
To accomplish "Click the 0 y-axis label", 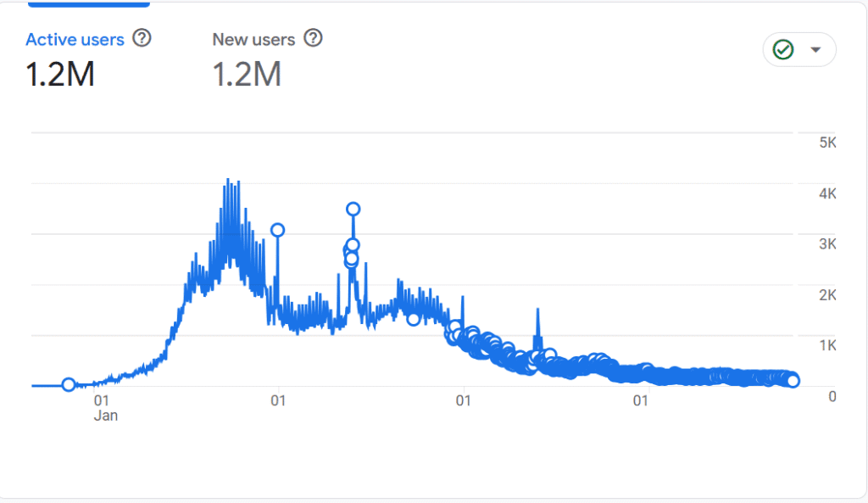I will (x=832, y=396).
